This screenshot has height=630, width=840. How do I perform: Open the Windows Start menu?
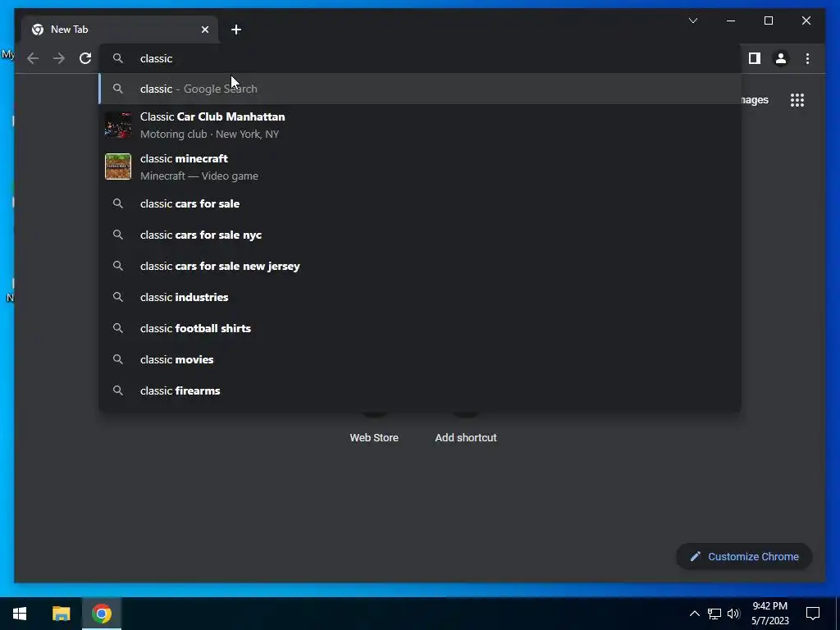point(20,614)
